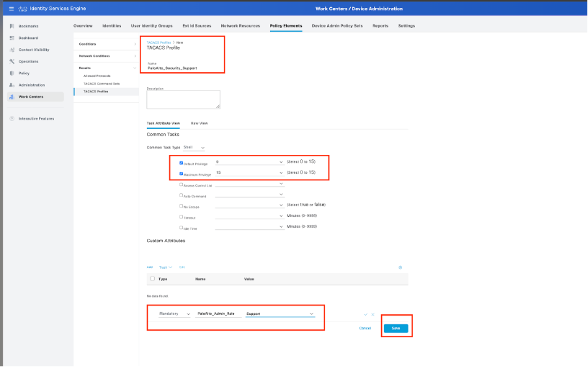Click Add in custom attributes toolbar
This screenshot has height=367, width=588.
point(150,267)
